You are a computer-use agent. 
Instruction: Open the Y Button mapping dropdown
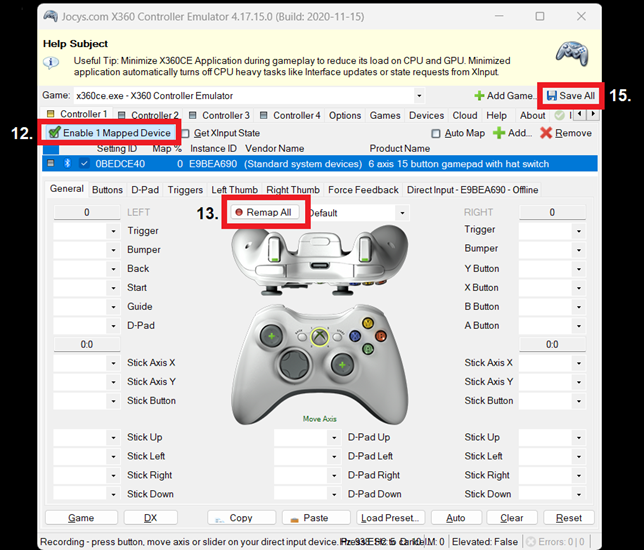point(579,269)
